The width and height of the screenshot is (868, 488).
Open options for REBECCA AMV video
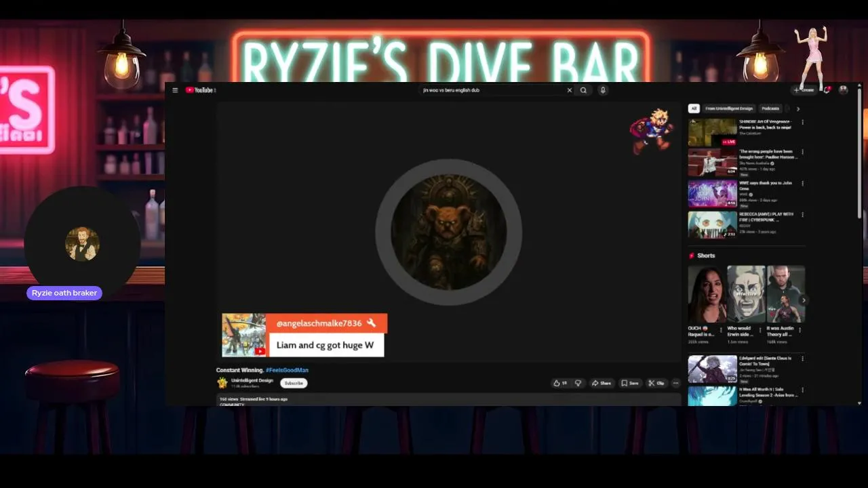pyautogui.click(x=803, y=215)
